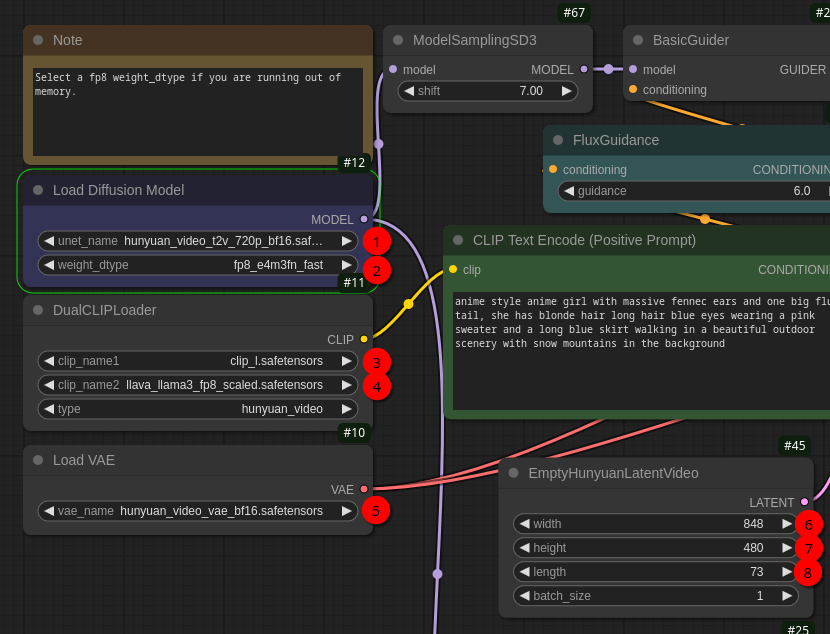
Task: Click the length 73 value field
Action: click(x=656, y=572)
